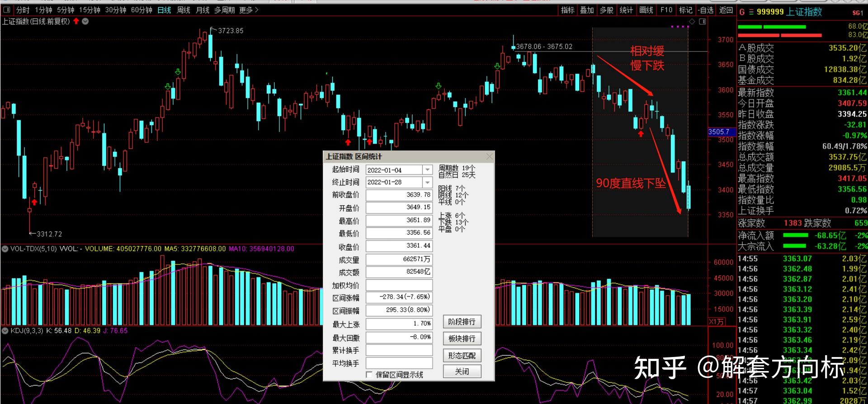This screenshot has width=868, height=404.
Task: Switch to the 30分钟 period tab
Action: (x=116, y=10)
